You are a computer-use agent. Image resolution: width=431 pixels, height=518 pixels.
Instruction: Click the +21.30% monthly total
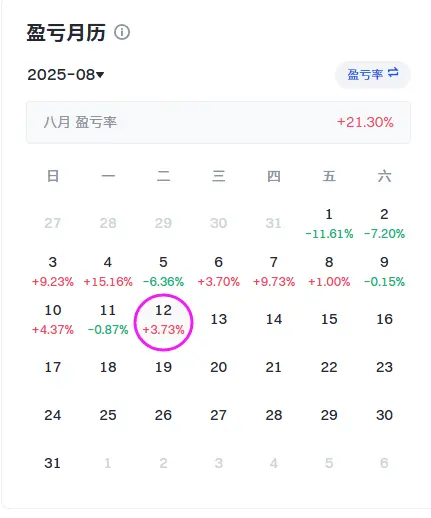tap(365, 122)
